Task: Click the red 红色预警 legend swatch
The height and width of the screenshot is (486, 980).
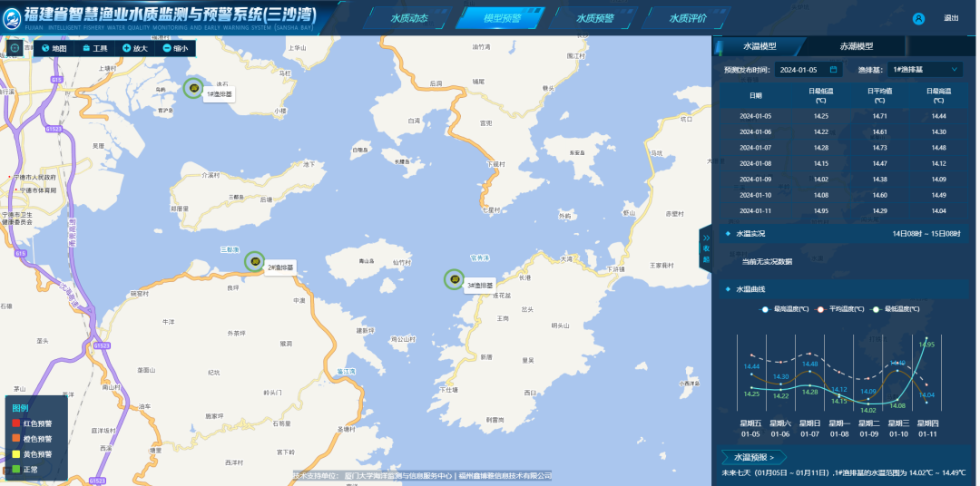Action: [15, 423]
